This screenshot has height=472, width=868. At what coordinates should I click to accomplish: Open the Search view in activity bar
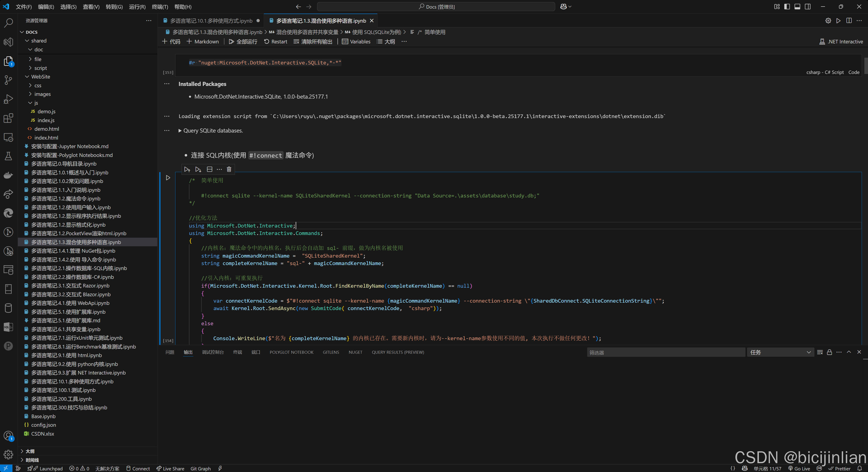[x=8, y=23]
